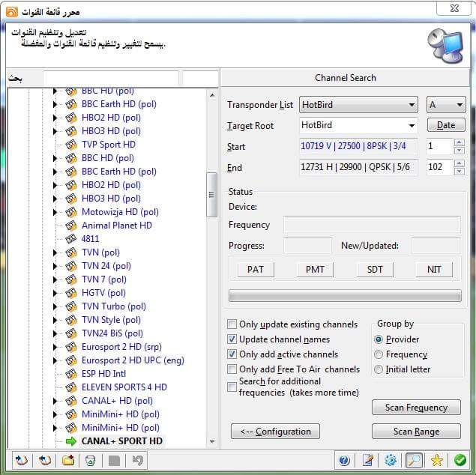This screenshot has height=475, width=476.
Task: Click the channel icon beside Eurosport 2 HD (srp)
Action: click(71, 347)
